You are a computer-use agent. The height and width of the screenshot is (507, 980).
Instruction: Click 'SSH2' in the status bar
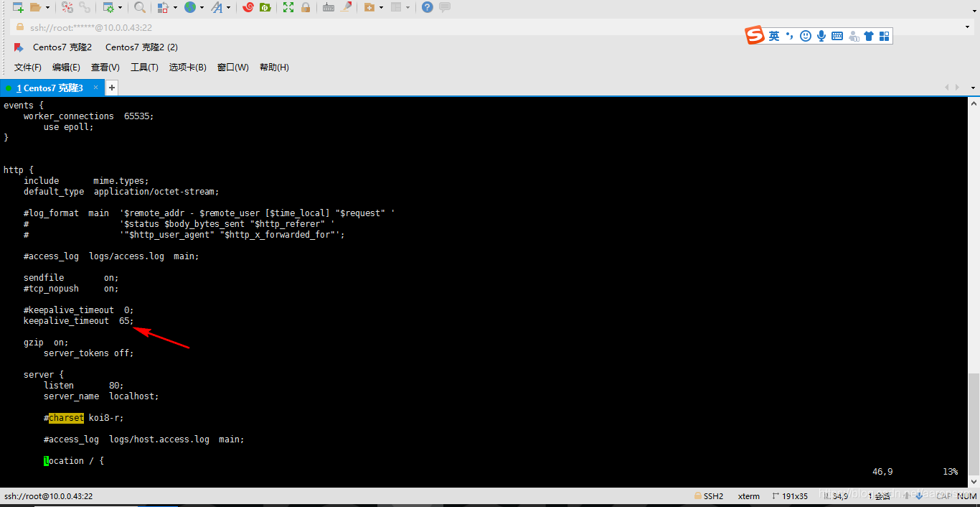[x=714, y=496]
